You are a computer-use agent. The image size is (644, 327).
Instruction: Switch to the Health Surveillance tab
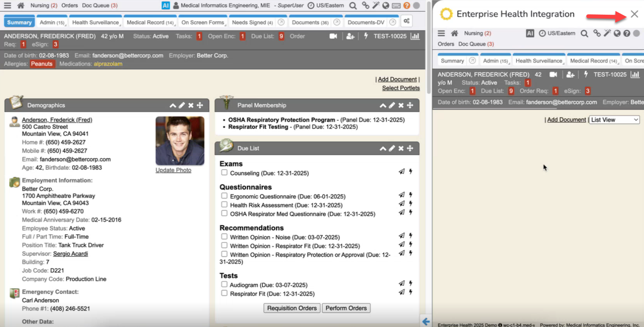pos(95,22)
